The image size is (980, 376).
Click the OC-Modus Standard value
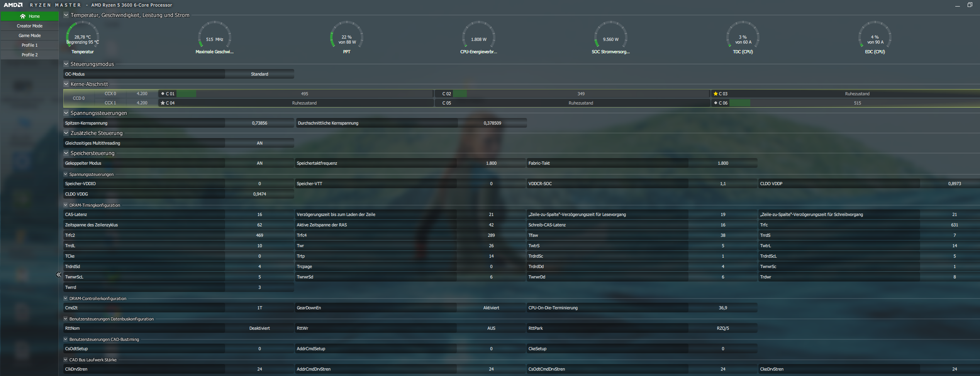click(259, 74)
